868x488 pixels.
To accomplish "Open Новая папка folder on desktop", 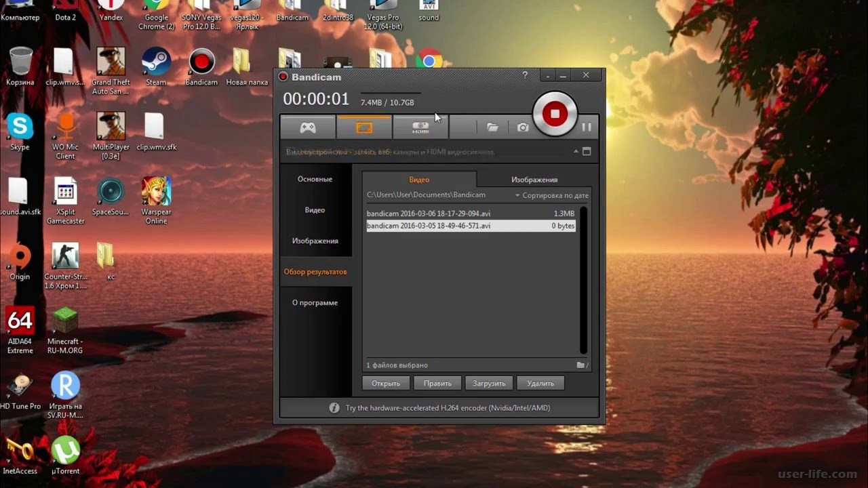I will tap(247, 66).
